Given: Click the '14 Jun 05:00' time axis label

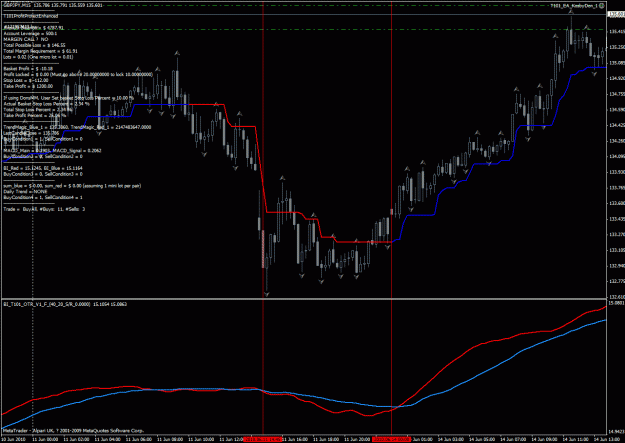Looking at the screenshot, I should pyautogui.click(x=482, y=439).
